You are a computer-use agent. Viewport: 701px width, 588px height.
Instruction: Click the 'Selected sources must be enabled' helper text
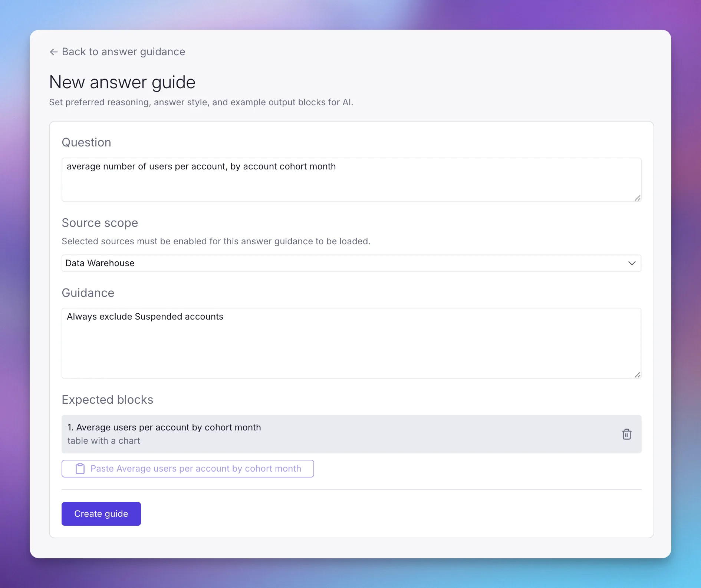(x=216, y=241)
